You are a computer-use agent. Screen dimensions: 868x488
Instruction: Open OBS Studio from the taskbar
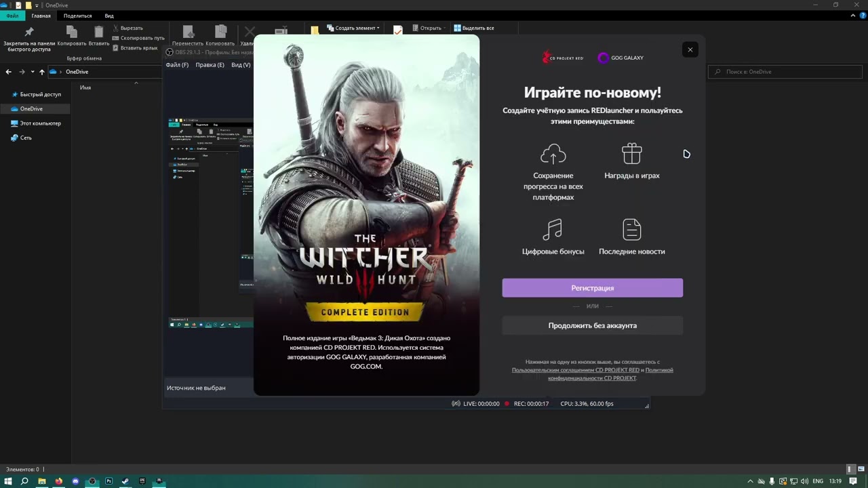coord(92,481)
